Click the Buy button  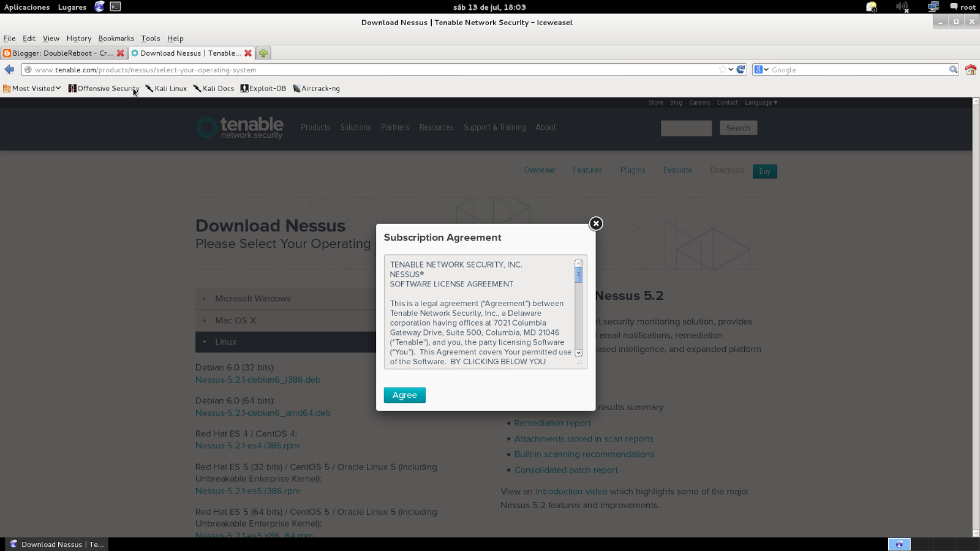(764, 171)
